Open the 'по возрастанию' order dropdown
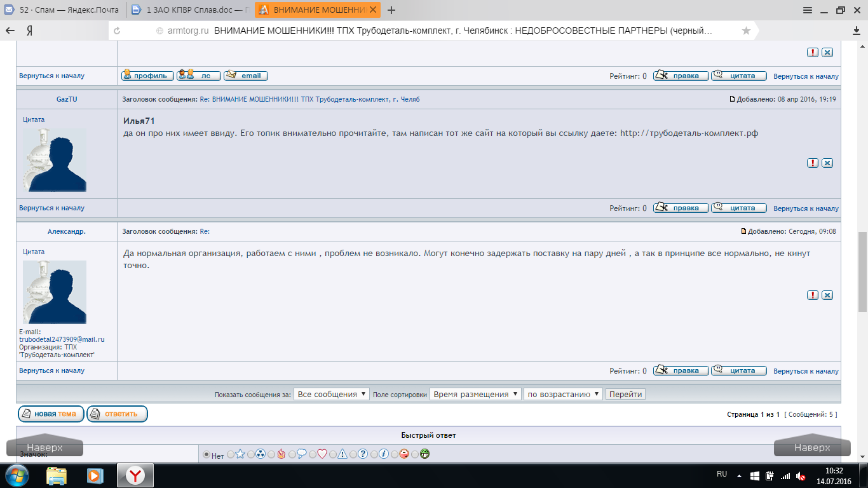 (x=563, y=394)
